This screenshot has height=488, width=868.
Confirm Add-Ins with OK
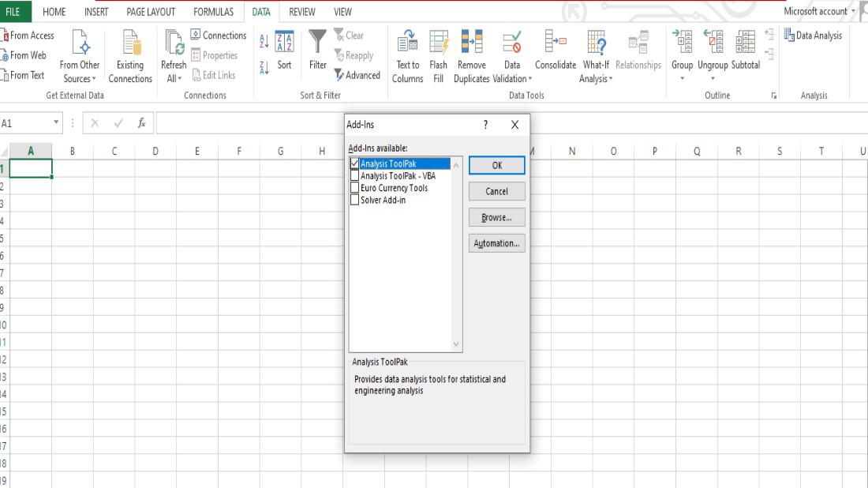(496, 165)
